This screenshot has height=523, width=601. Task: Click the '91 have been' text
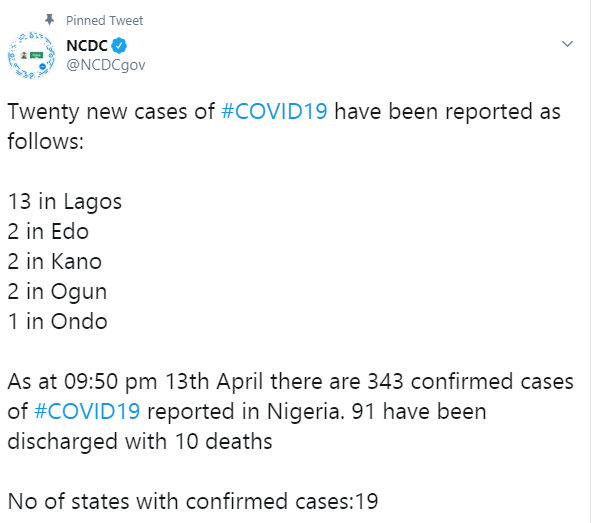(419, 411)
